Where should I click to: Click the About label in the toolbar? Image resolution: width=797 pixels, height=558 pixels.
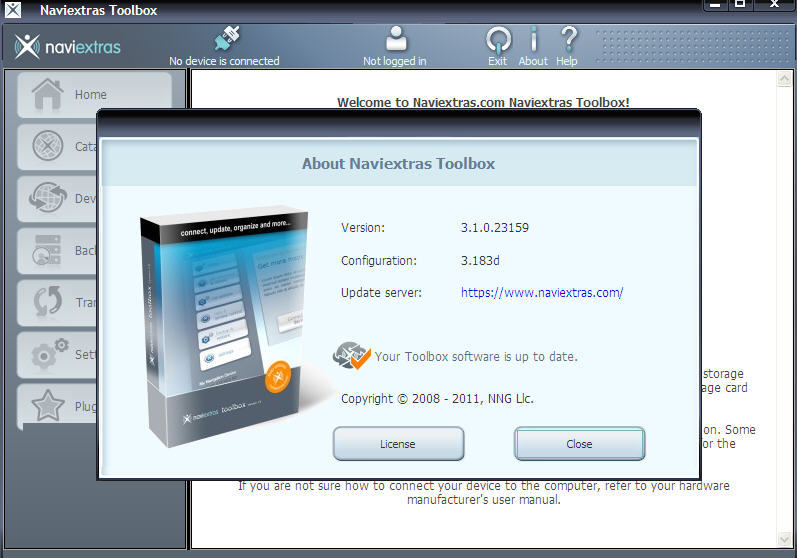[533, 61]
